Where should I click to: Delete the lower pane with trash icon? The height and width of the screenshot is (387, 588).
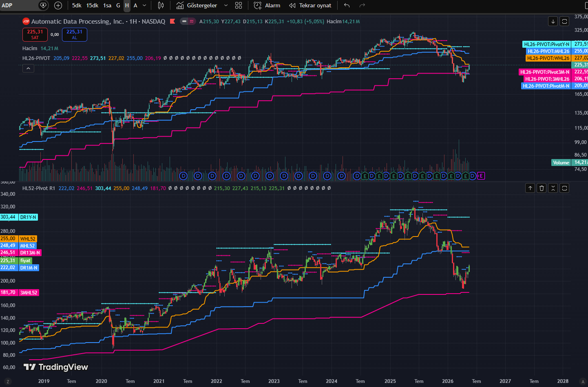[x=542, y=188]
